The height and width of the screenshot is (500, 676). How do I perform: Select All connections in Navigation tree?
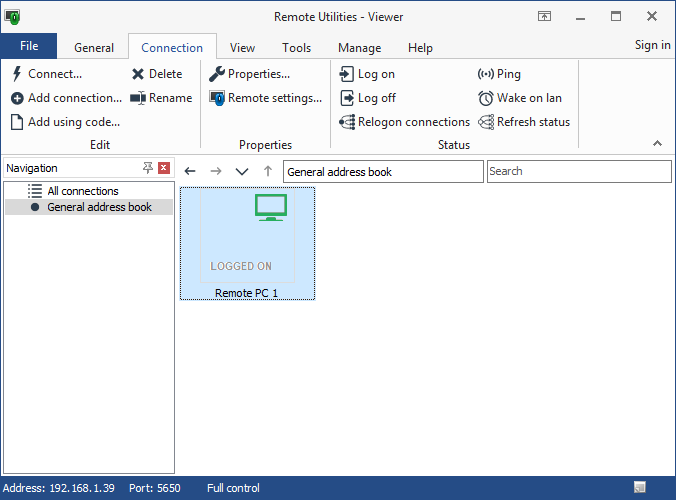point(88,191)
